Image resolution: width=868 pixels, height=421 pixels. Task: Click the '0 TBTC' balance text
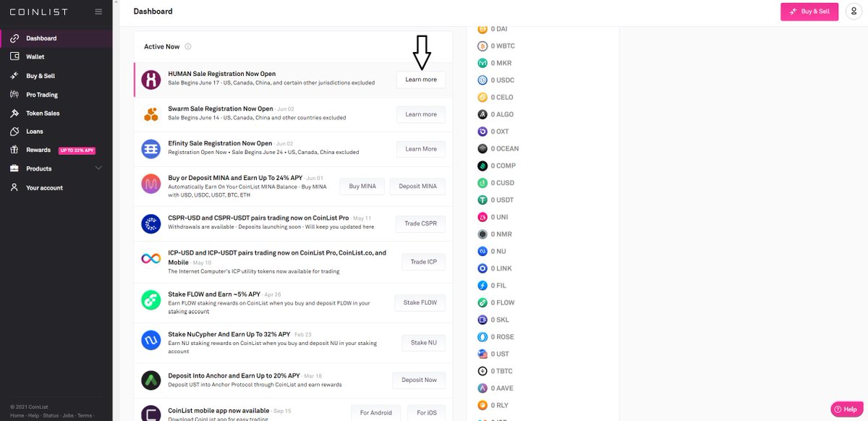502,371
